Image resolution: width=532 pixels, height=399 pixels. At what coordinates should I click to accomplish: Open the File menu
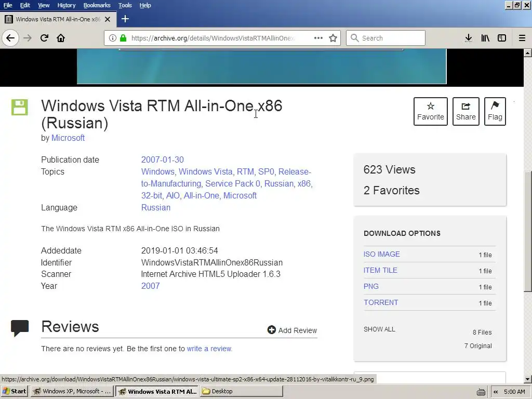[x=8, y=5]
